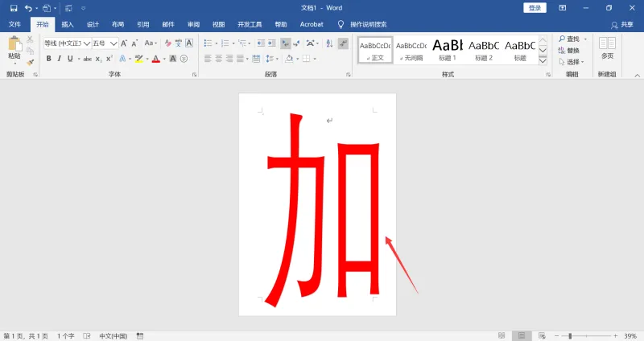Toggle Italic formatting
Viewport: 644px width, 341px height.
pos(59,59)
